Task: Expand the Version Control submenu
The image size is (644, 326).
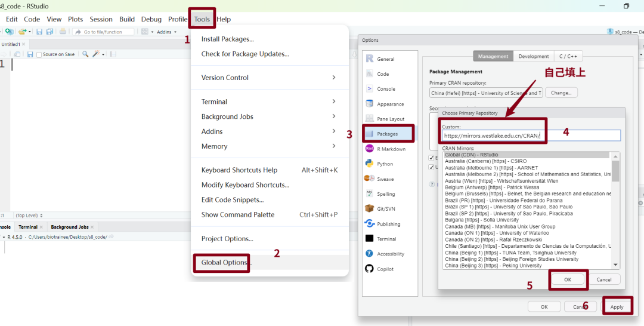Action: pos(268,77)
